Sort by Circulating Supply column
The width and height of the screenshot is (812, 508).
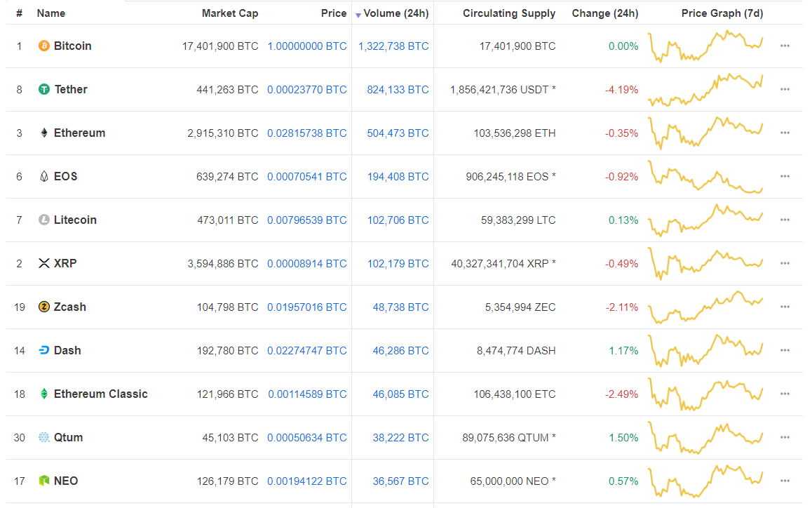tap(508, 13)
